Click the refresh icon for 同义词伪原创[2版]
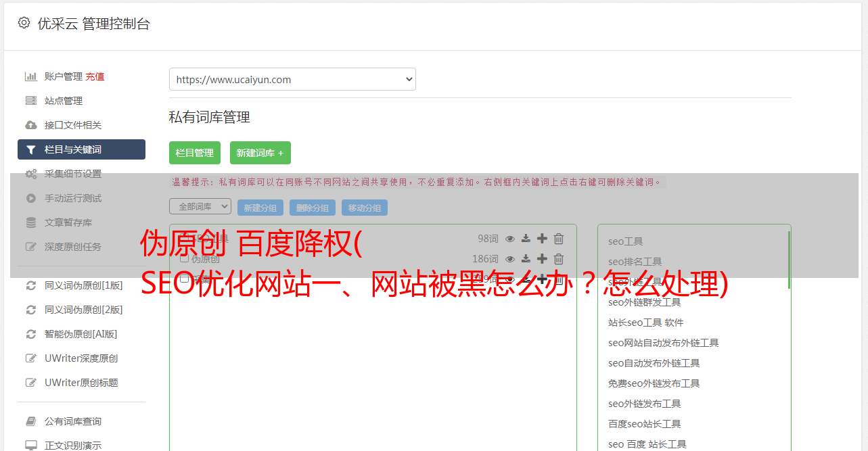Viewport: 868px width, 451px height. (31, 310)
